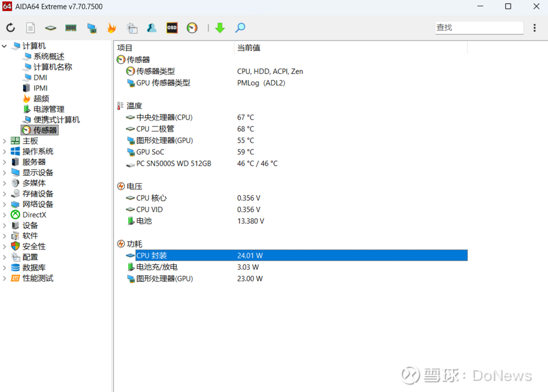Select the 数据库 tree item
548x392 pixels.
(34, 267)
